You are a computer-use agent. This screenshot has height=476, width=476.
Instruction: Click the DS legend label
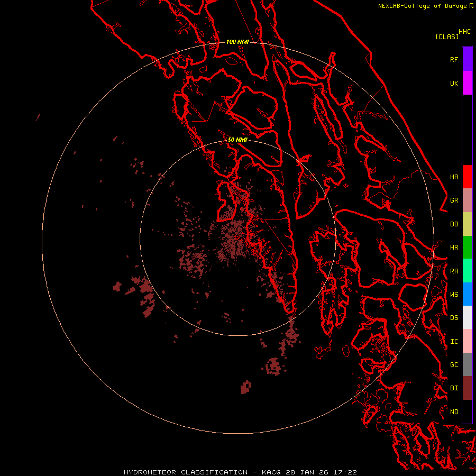[x=454, y=317]
